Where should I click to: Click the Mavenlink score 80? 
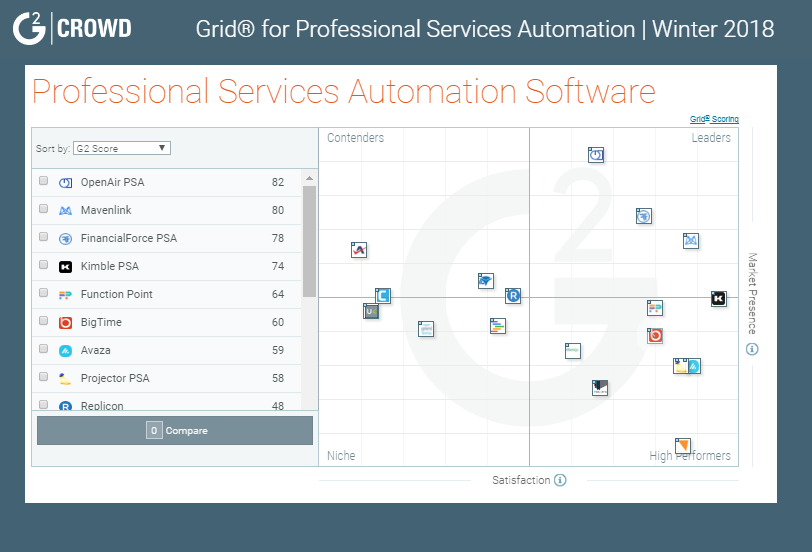278,210
